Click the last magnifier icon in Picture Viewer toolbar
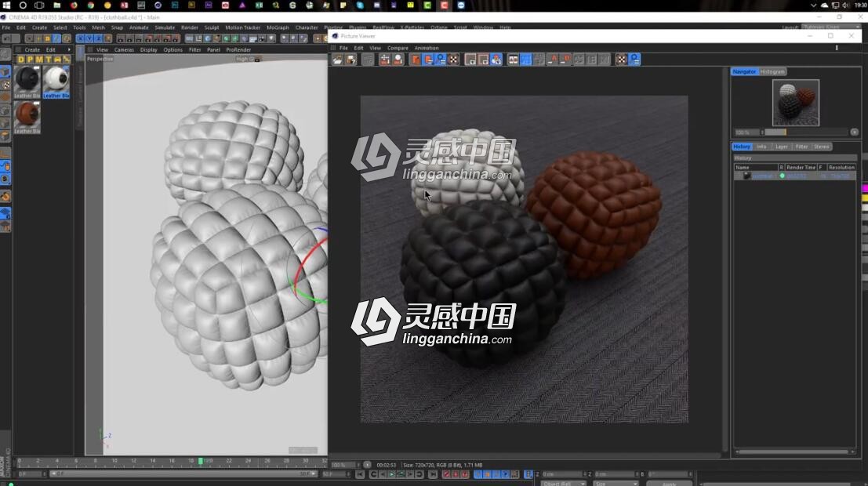The height and width of the screenshot is (486, 868). click(634, 60)
